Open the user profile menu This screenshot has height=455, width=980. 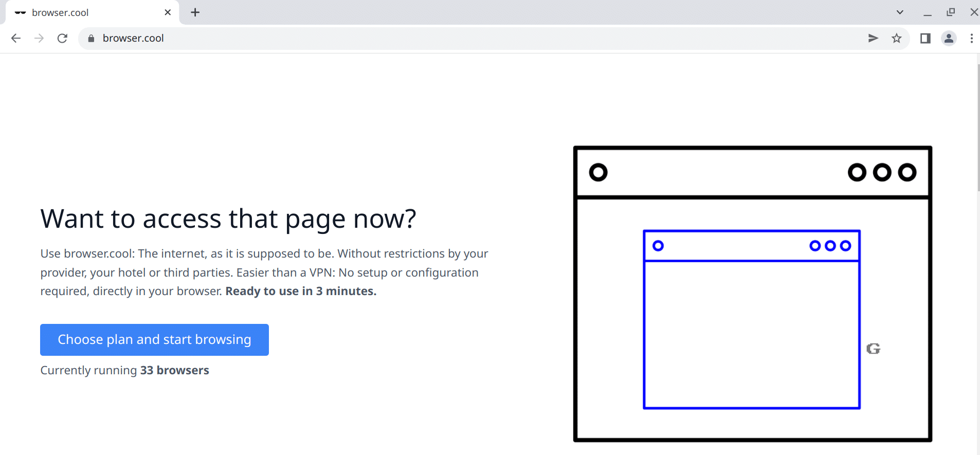(x=949, y=38)
